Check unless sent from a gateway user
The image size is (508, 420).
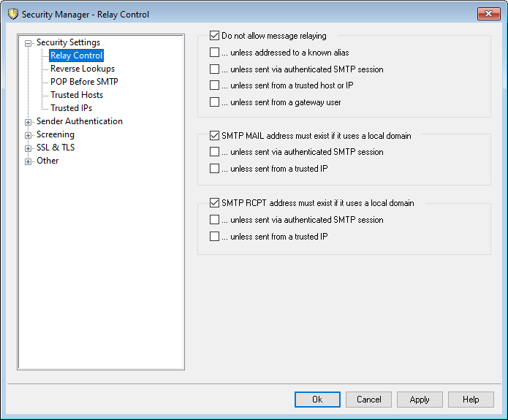[214, 102]
